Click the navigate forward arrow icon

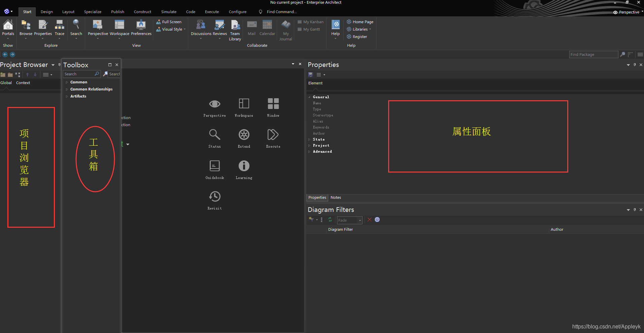12,54
